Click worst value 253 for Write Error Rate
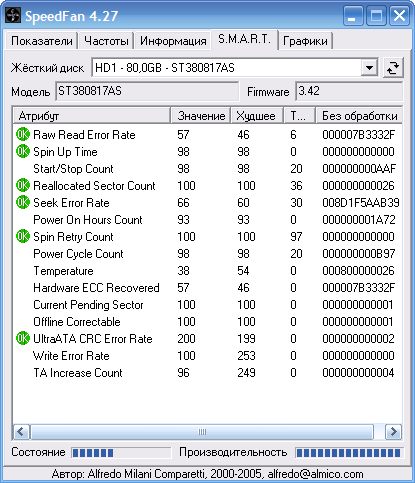 [246, 355]
